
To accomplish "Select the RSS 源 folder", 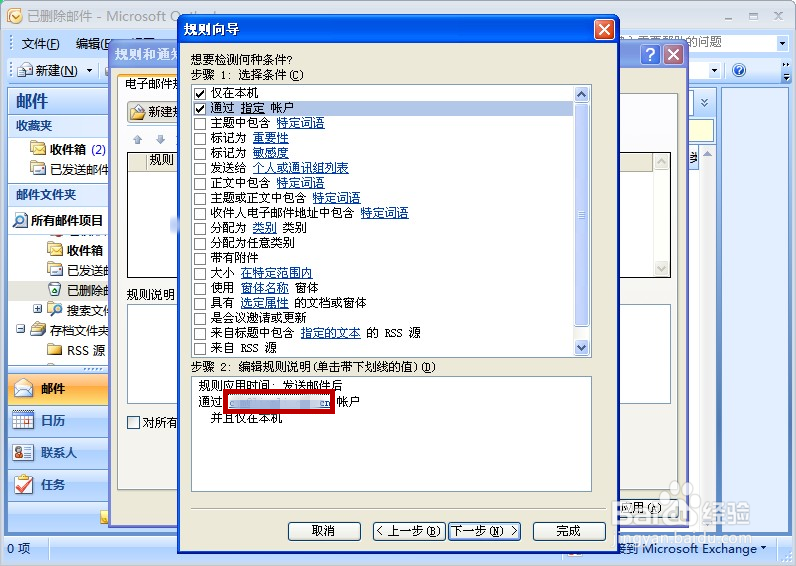I will coord(76,350).
